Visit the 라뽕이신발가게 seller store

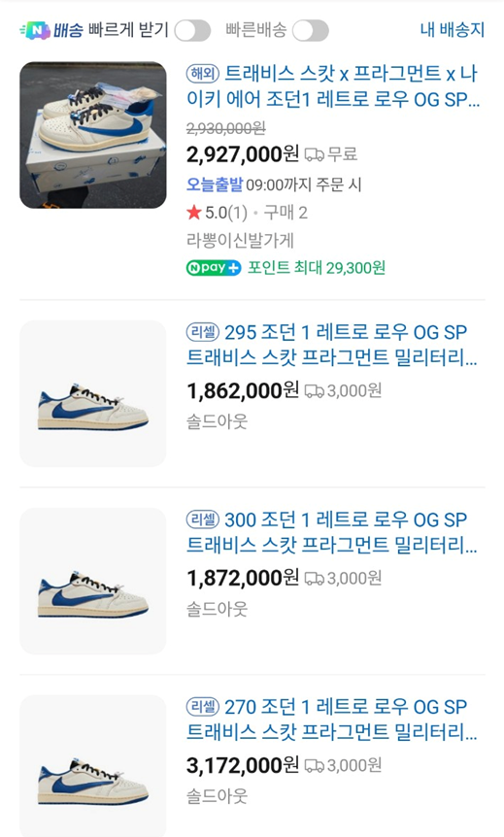240,240
